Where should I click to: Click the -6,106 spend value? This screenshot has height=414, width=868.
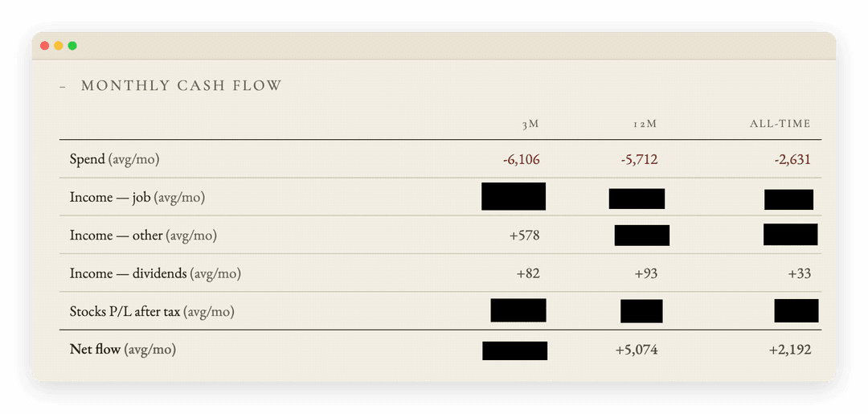[522, 160]
